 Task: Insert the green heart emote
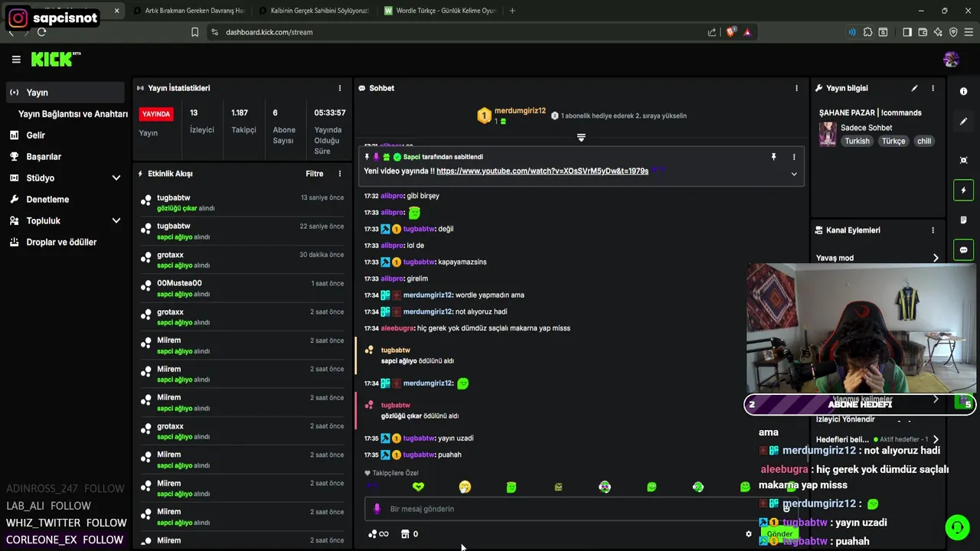pos(418,487)
